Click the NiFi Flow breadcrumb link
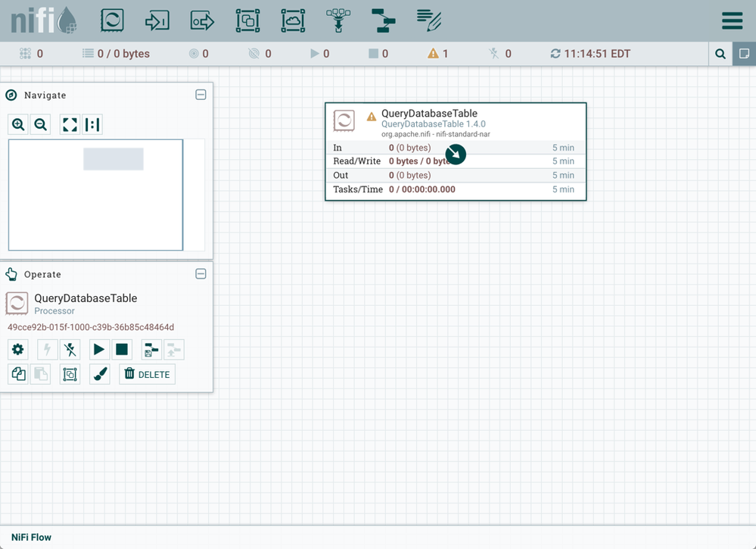Screen dimensions: 756x549 [x=31, y=537]
